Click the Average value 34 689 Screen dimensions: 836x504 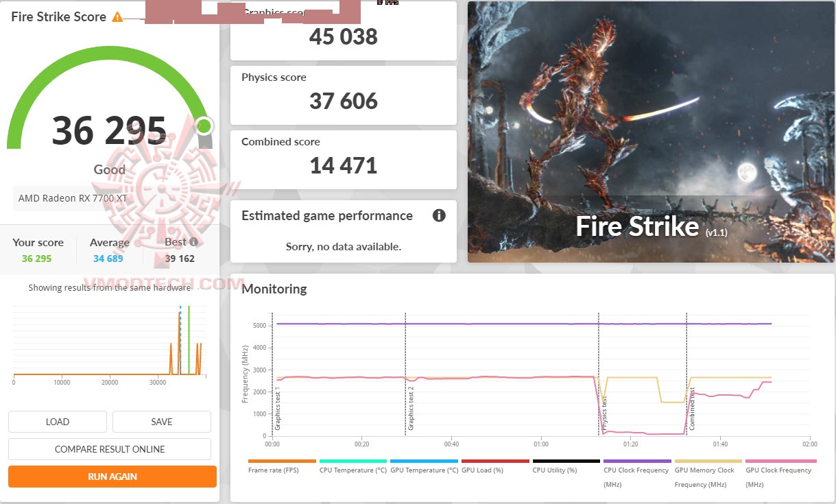[x=109, y=259]
